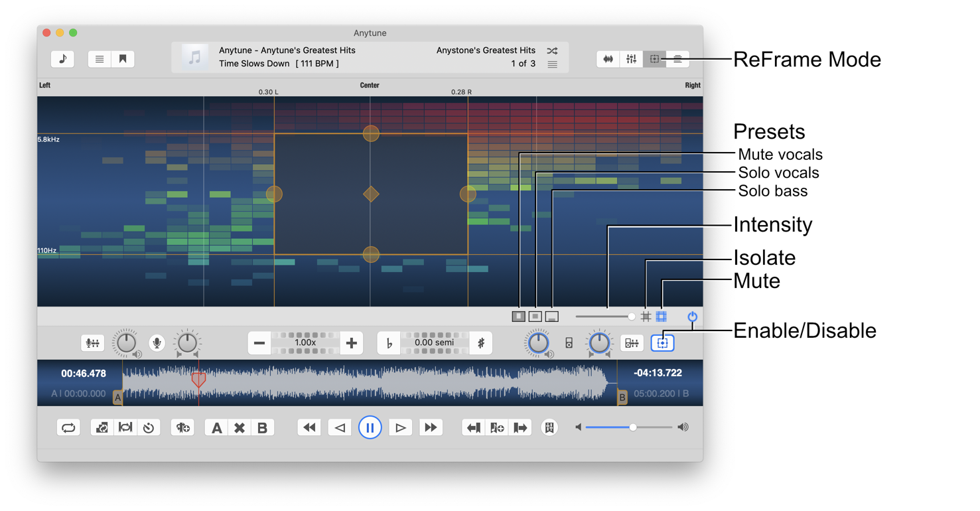Select the left handle of the ReFrame box
This screenshot has height=511, width=980.
click(274, 194)
